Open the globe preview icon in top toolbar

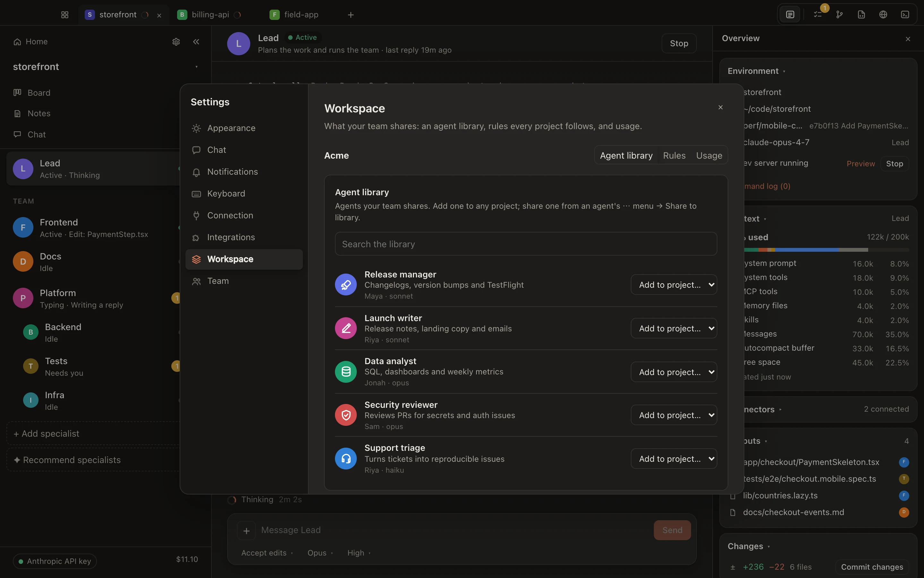(x=883, y=14)
